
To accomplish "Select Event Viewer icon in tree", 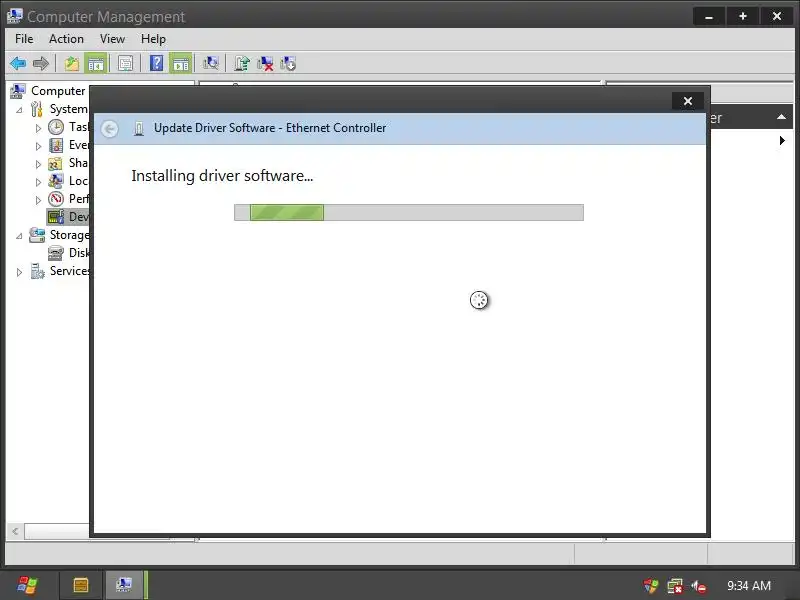I will [x=56, y=145].
